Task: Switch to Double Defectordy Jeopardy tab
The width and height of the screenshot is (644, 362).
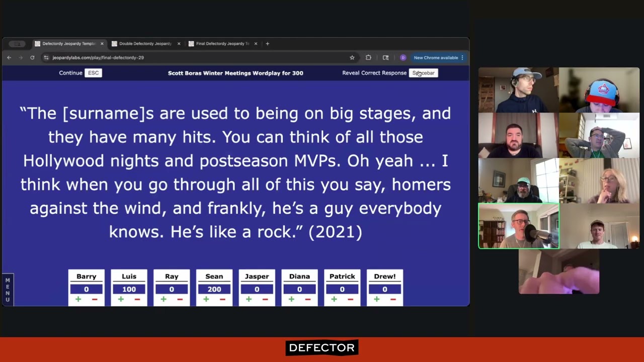Action: click(145, 44)
